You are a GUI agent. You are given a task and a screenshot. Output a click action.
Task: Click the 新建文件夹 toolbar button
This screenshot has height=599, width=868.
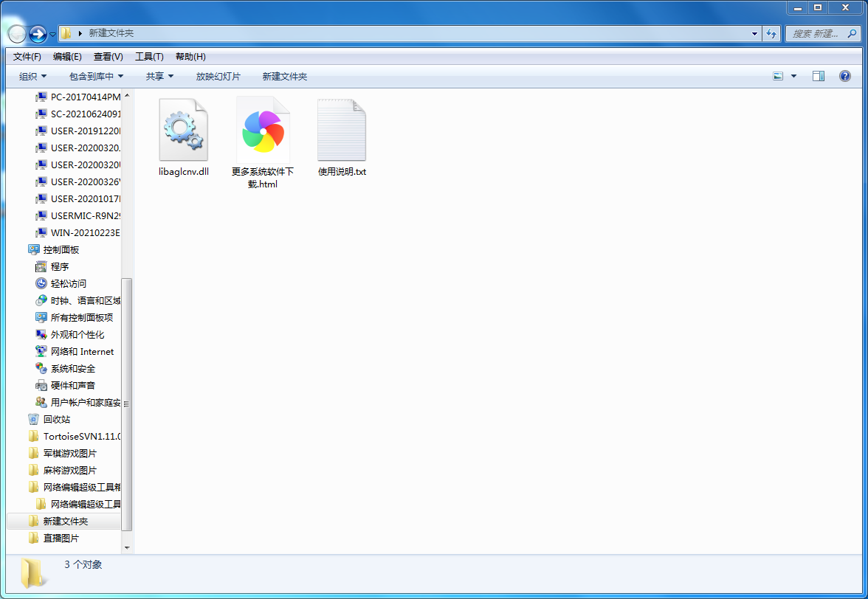tap(285, 76)
